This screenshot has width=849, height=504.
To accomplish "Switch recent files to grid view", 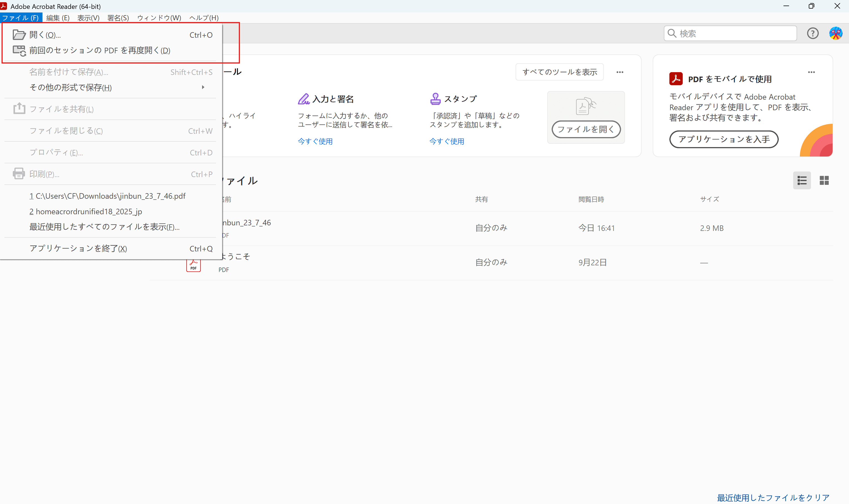I will (824, 180).
